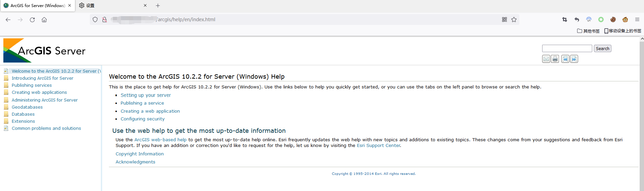The image size is (644, 191).
Task: Click the browser home icon
Action: click(x=44, y=20)
